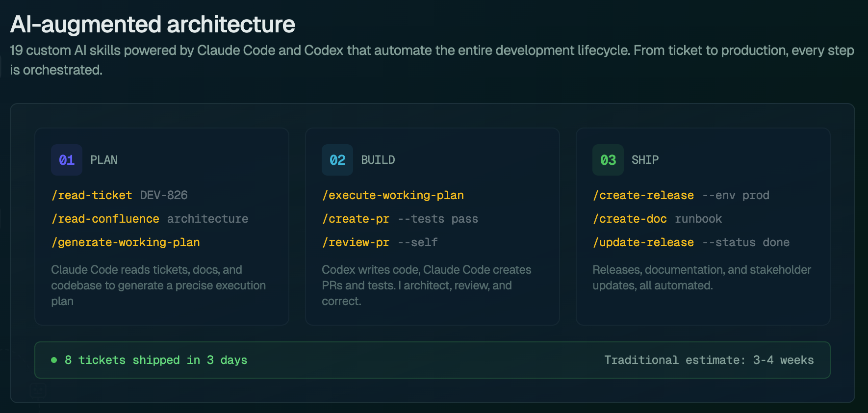Click the /create-doc command
The height and width of the screenshot is (413, 868).
[x=630, y=219]
